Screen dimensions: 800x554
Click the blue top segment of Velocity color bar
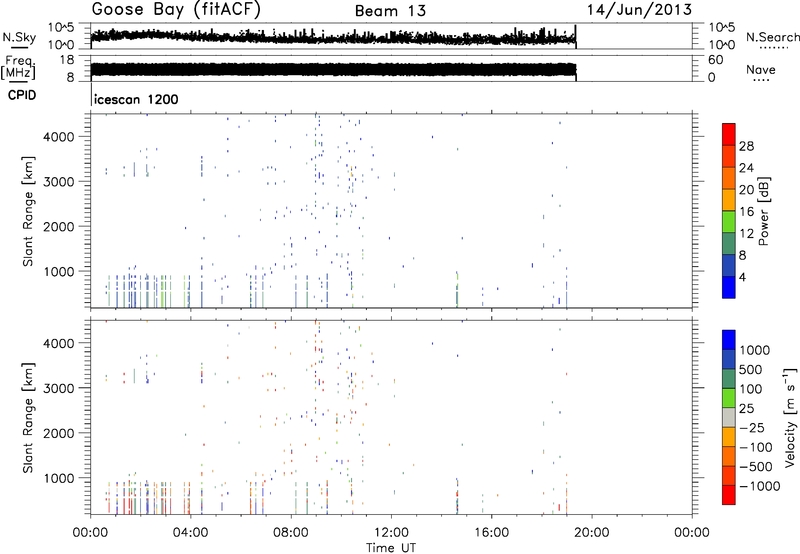[729, 340]
